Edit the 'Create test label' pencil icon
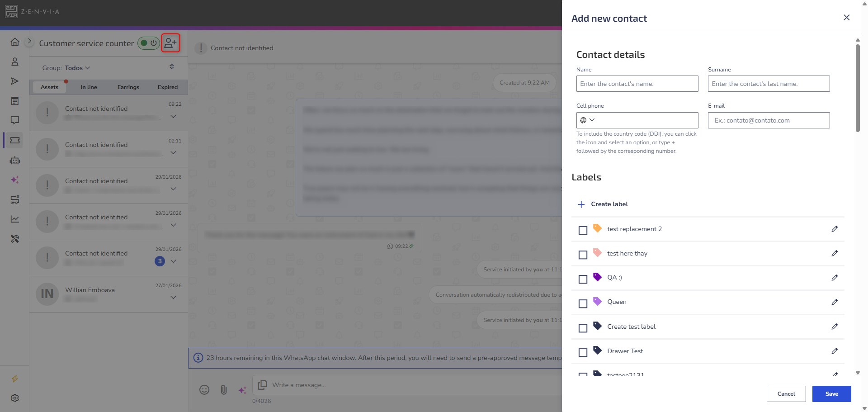The width and height of the screenshot is (868, 412). click(x=835, y=327)
